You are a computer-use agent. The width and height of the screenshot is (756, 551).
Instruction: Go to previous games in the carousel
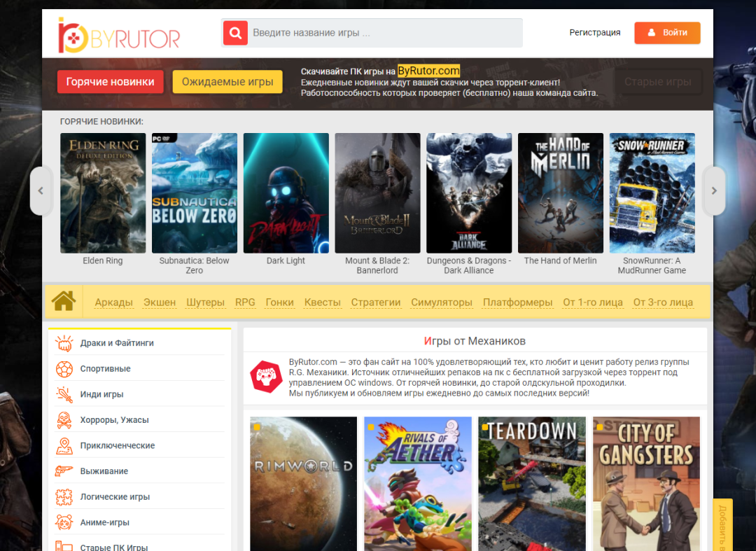41,191
